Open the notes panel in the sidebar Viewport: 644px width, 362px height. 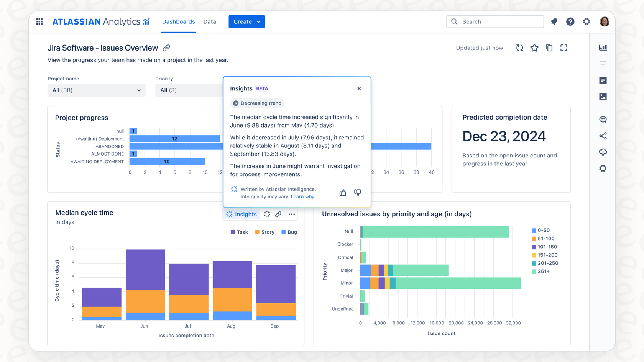click(603, 80)
